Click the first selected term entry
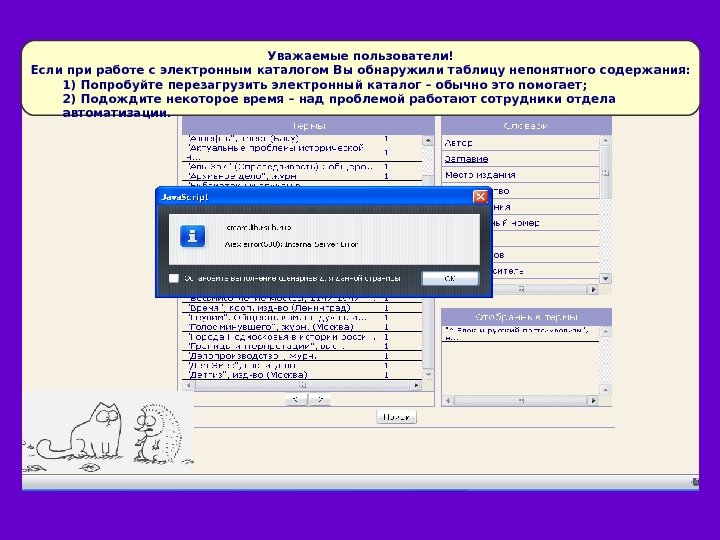This screenshot has height=540, width=720. click(x=521, y=334)
